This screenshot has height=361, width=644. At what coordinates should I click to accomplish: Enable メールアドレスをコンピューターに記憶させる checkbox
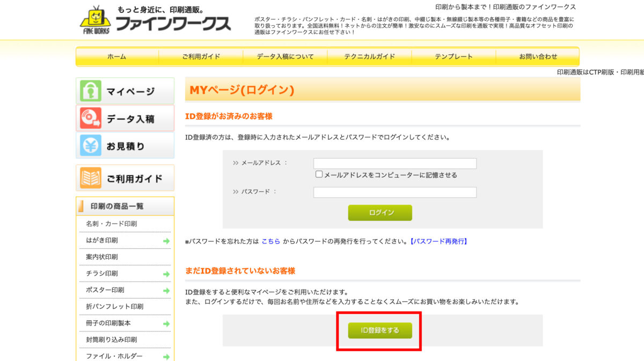coord(319,175)
